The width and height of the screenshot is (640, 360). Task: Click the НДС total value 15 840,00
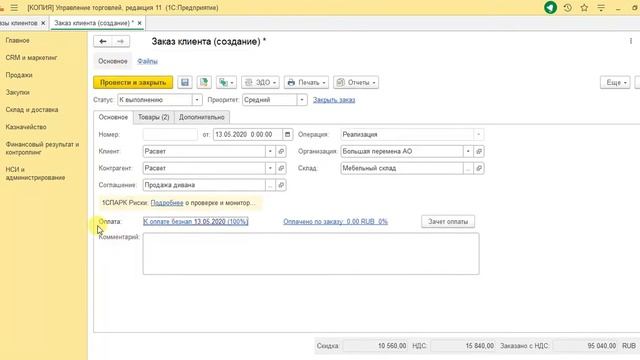click(462, 346)
